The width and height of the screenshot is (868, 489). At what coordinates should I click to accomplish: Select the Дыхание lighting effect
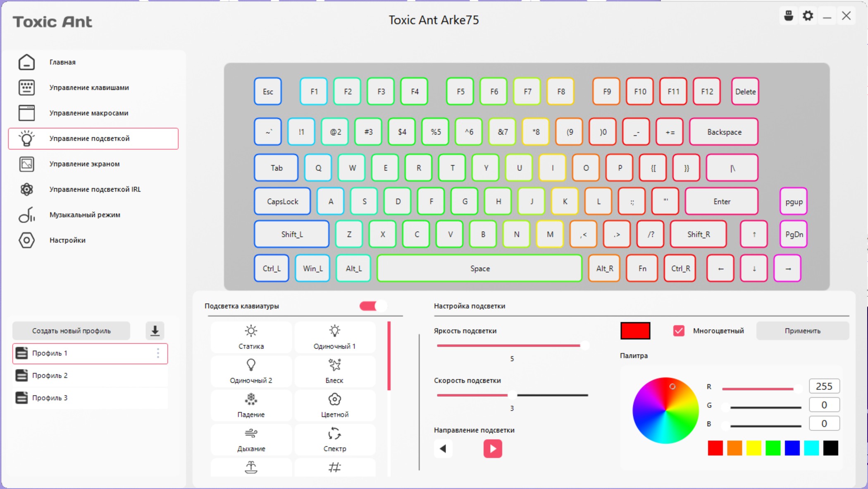tap(251, 440)
